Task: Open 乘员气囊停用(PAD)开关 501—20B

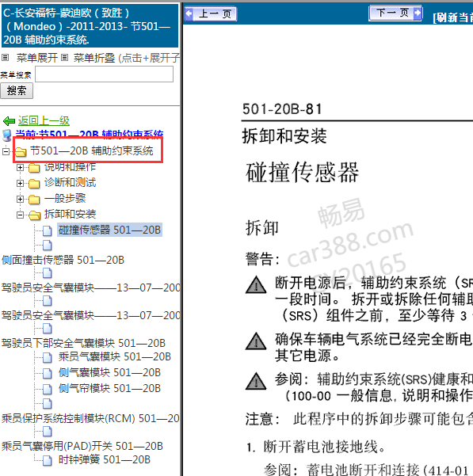Action: 82,446
